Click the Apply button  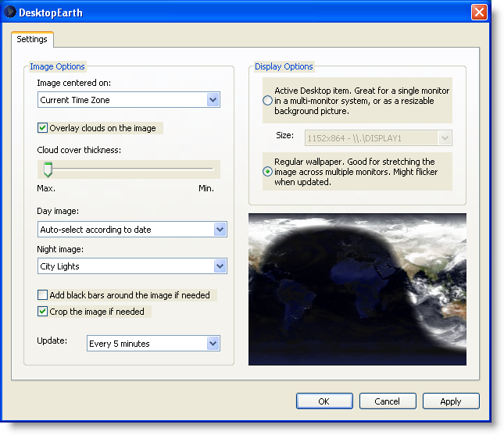pos(451,401)
